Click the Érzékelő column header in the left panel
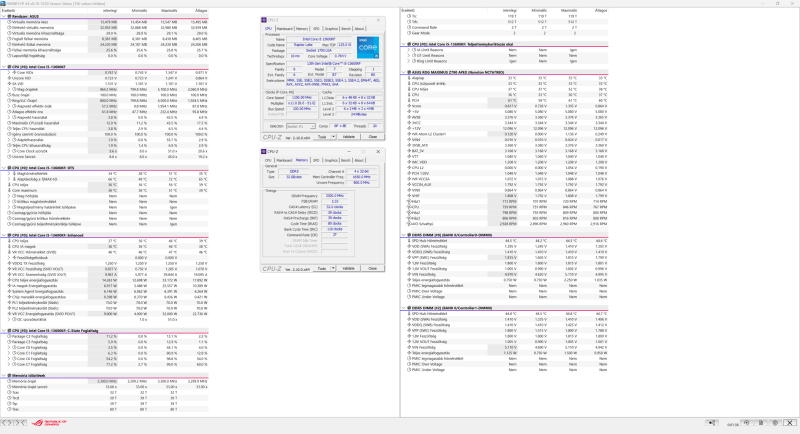 click(9, 10)
